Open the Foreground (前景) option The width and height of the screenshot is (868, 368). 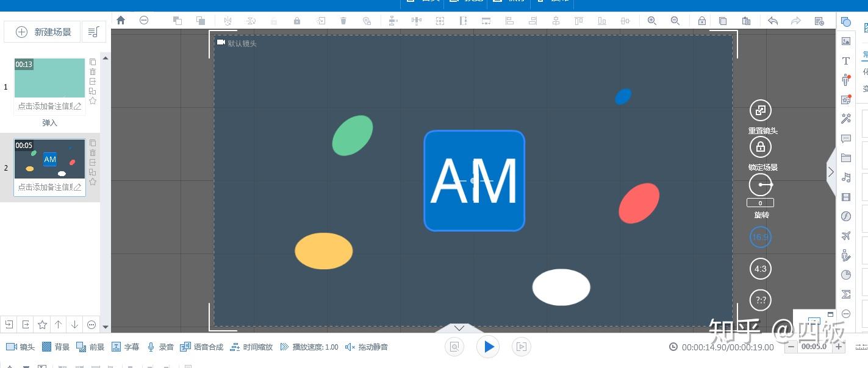coord(90,347)
